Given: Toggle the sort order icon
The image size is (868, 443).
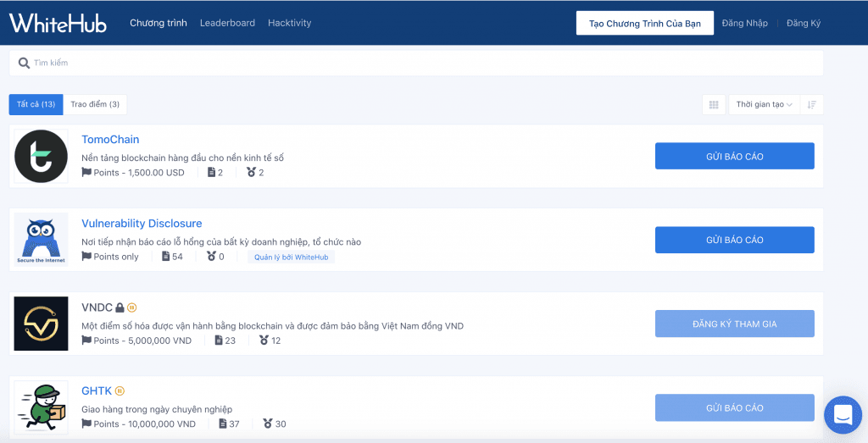Looking at the screenshot, I should [811, 104].
